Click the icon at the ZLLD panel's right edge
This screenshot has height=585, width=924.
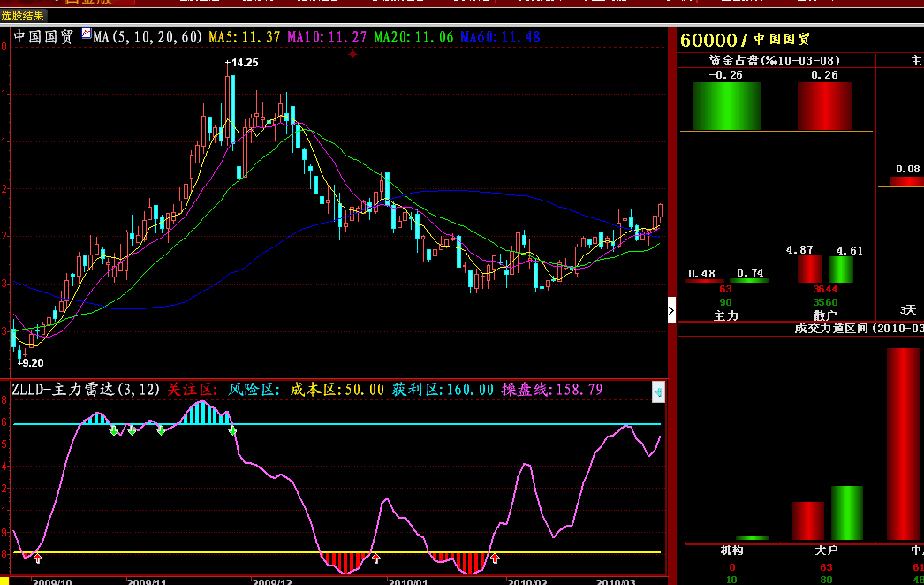click(658, 392)
